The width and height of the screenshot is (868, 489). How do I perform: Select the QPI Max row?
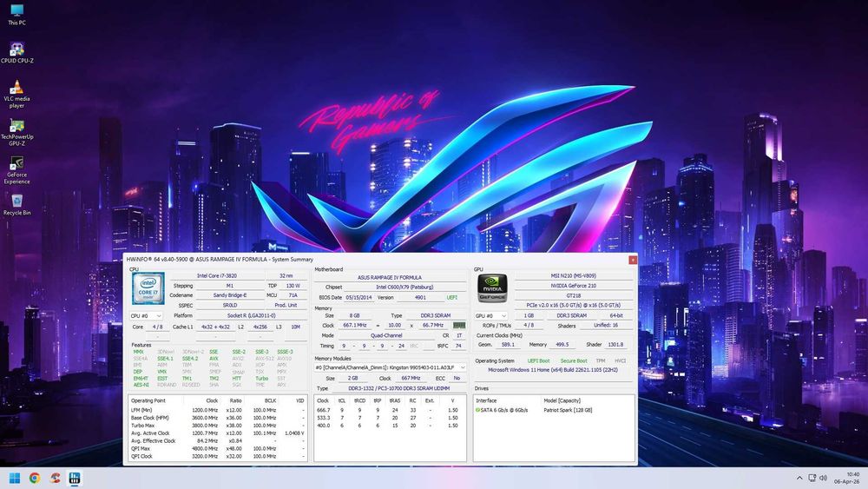(218, 449)
